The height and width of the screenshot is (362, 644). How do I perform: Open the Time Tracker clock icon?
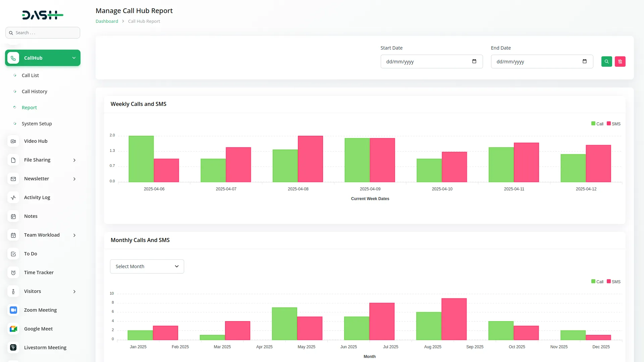point(13,273)
